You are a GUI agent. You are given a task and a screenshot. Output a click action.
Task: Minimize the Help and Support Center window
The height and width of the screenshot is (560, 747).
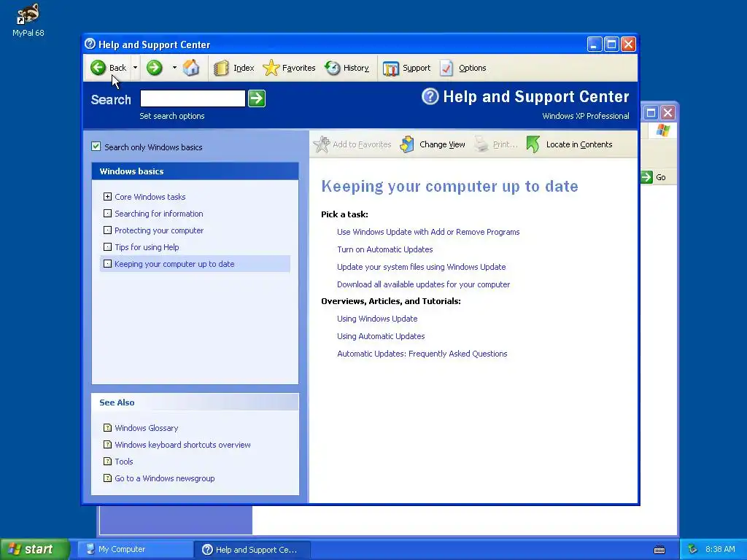[x=594, y=44]
